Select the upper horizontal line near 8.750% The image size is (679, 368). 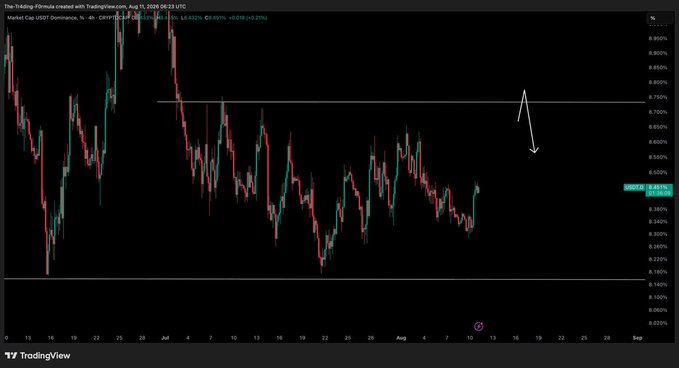tap(401, 102)
